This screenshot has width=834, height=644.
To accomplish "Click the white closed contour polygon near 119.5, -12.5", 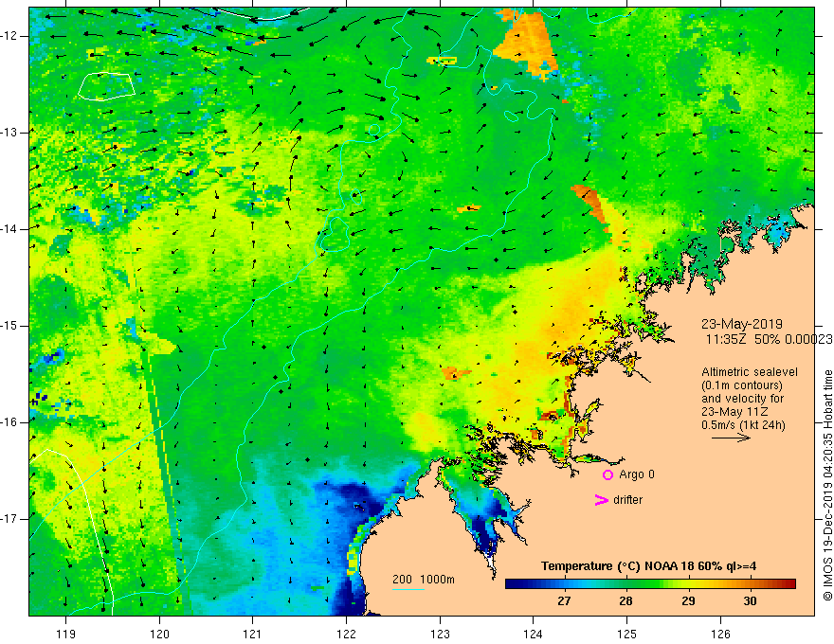I will 106,86.
